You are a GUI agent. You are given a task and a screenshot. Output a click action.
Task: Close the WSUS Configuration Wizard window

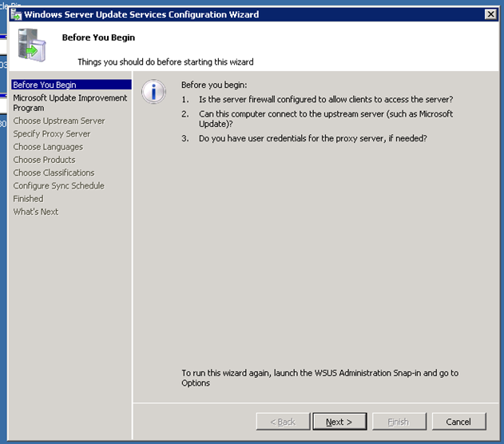point(491,14)
